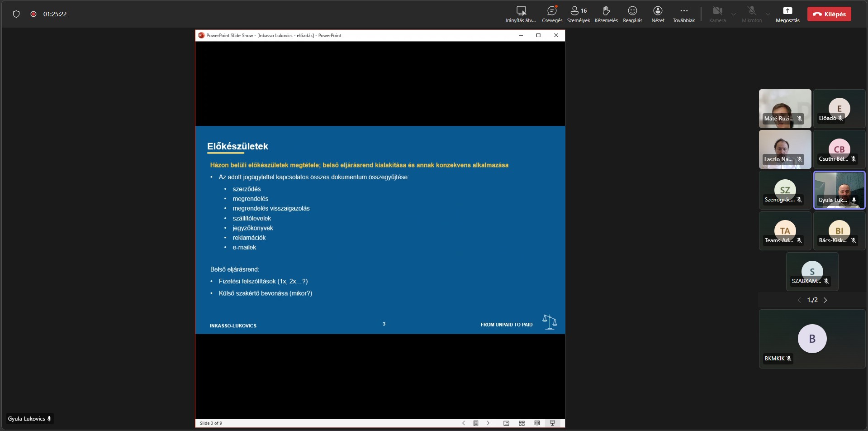Screen dimensions: 868x431
Task: Select Gyula Lukovics's video tile
Action: tap(839, 190)
